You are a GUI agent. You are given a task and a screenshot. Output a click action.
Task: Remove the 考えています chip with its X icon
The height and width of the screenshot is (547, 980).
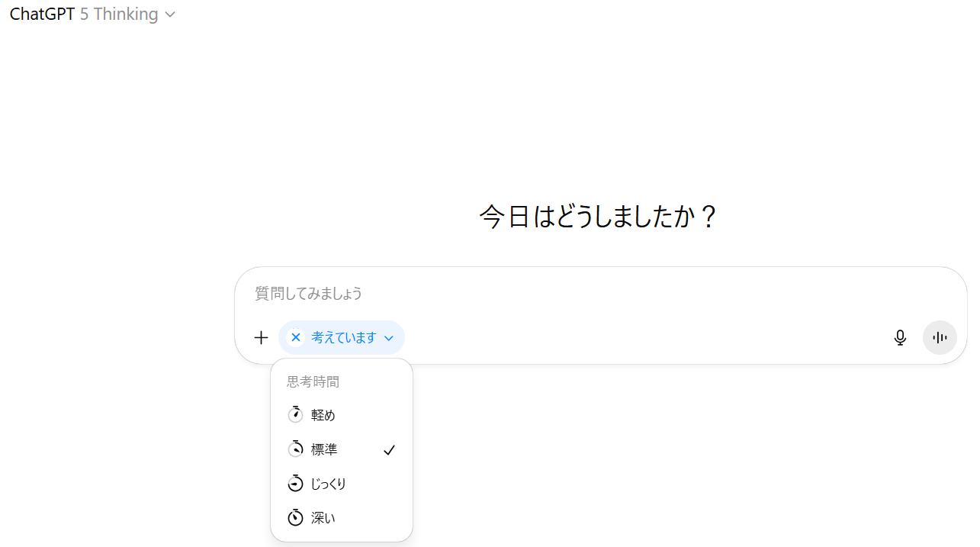pos(296,337)
